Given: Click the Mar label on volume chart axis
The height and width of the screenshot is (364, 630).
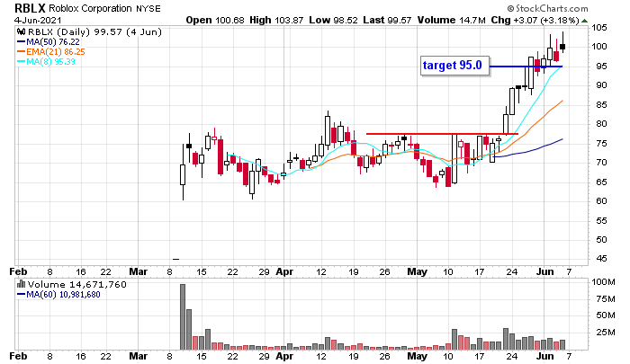Looking at the screenshot, I should point(139,356).
